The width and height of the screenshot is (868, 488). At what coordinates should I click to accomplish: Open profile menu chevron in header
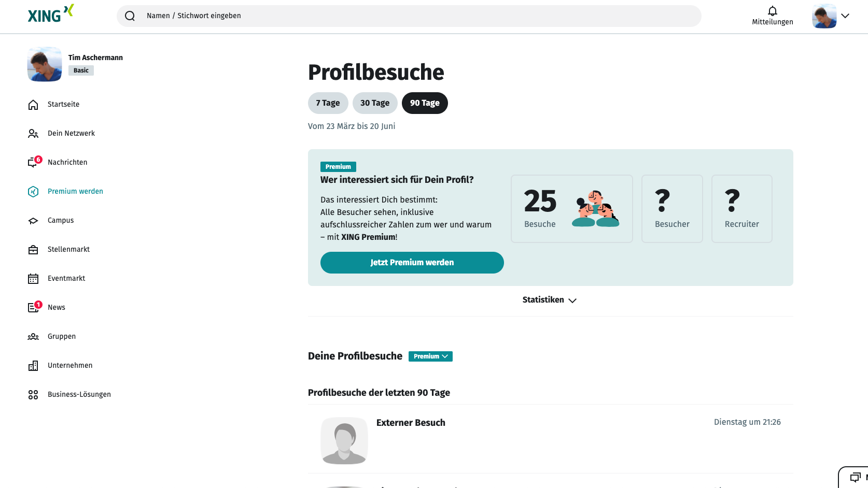tap(845, 16)
